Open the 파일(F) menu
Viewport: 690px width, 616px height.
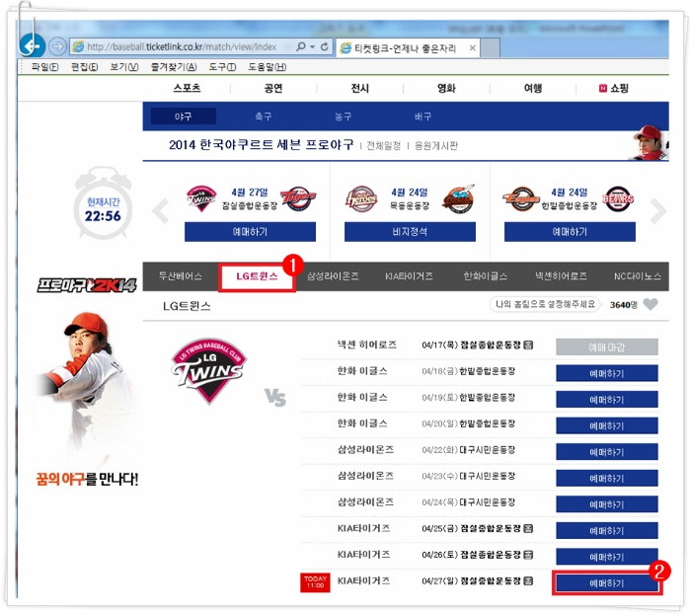pyautogui.click(x=44, y=67)
